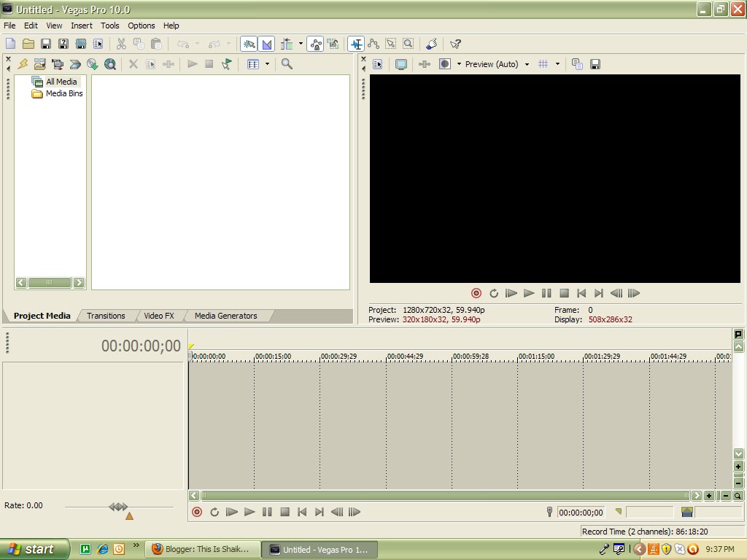Click the New project icon
747x560 pixels.
point(10,44)
